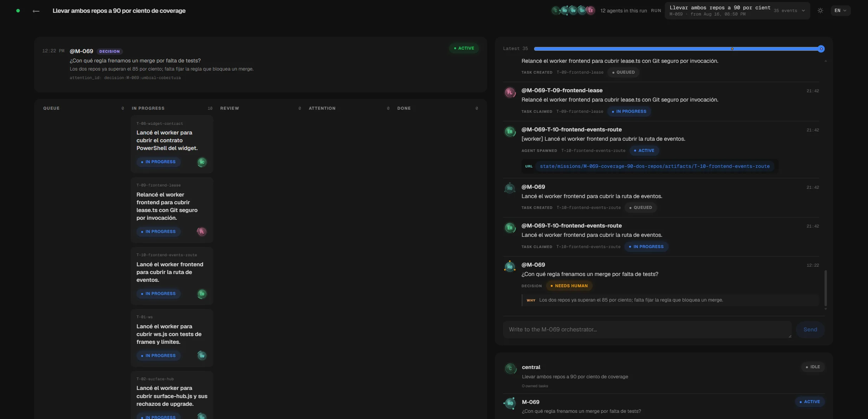868x419 pixels.
Task: Open the state/missions artifact URL link
Action: [x=655, y=166]
